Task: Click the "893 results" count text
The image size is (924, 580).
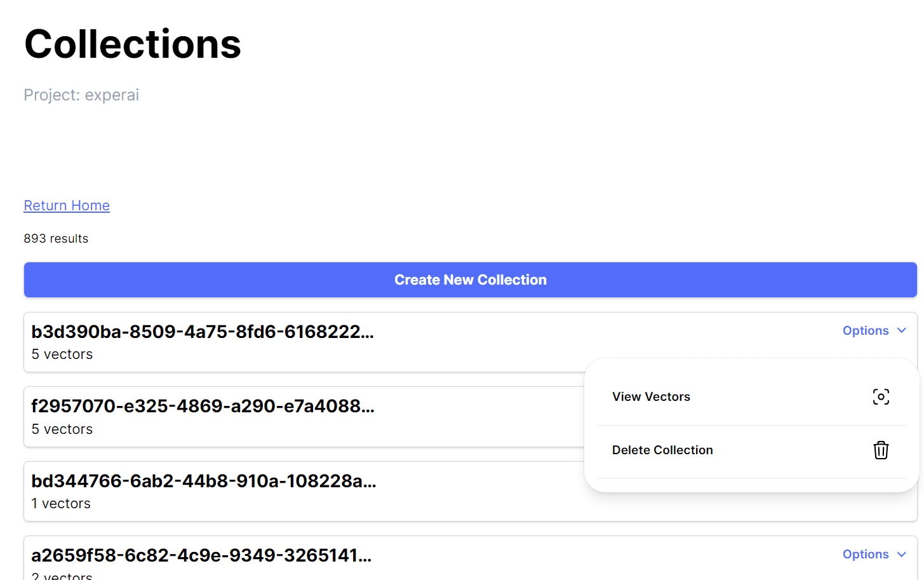Action: pos(56,239)
